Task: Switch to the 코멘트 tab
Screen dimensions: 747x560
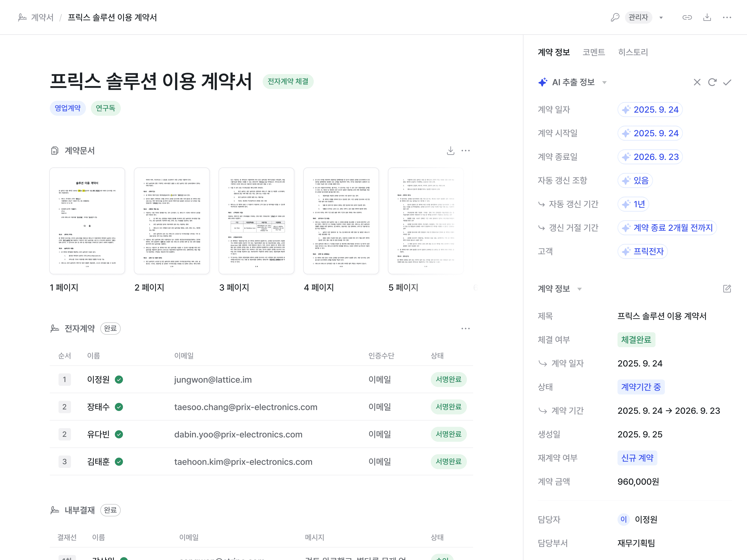Action: tap(594, 52)
